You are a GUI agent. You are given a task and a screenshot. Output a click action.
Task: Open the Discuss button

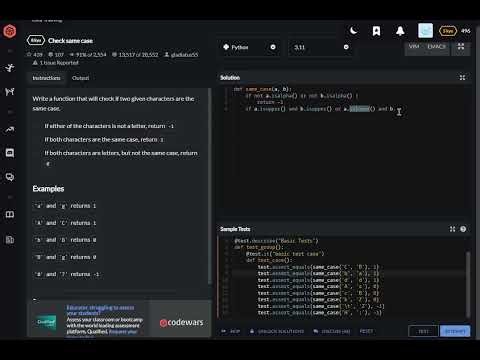click(x=332, y=331)
